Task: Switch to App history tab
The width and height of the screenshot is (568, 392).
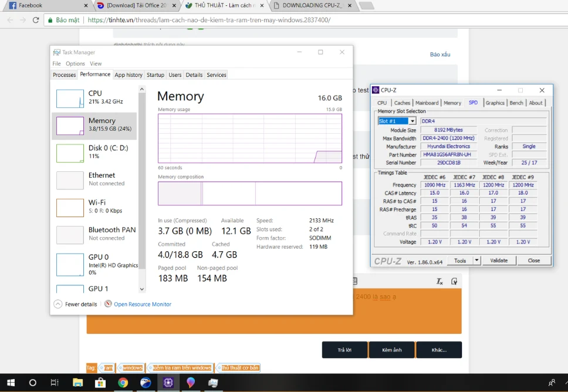Action: pos(129,75)
